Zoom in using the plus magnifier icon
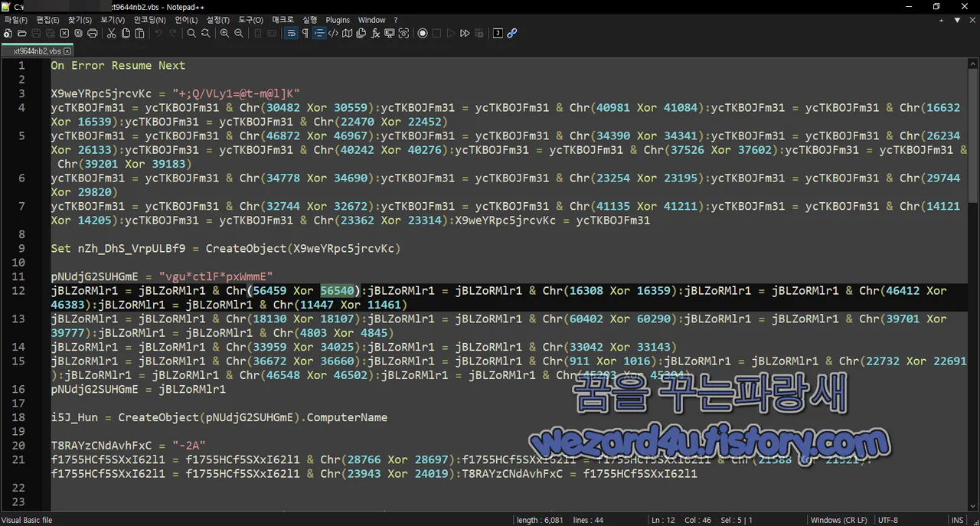This screenshot has width=980, height=526. (x=224, y=34)
